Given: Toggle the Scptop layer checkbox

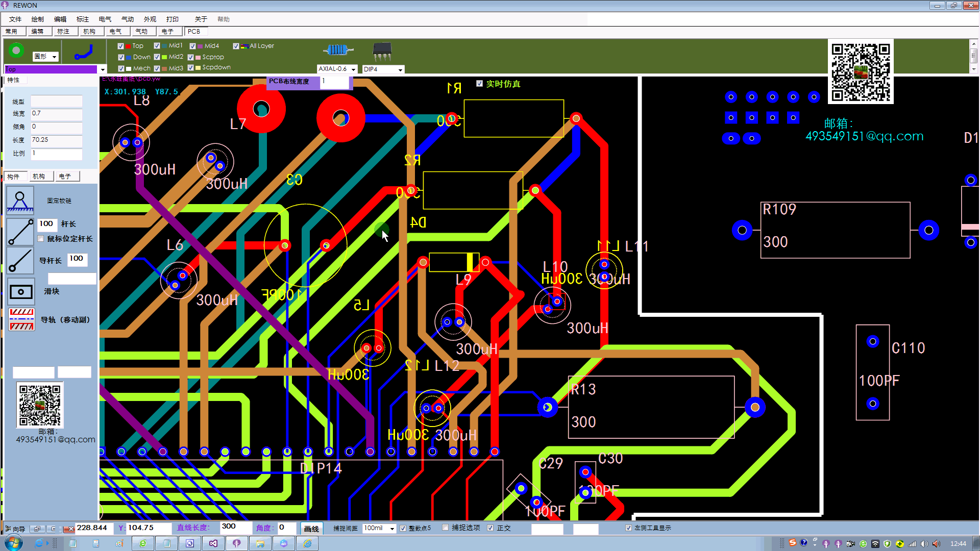Looking at the screenshot, I should pos(190,57).
